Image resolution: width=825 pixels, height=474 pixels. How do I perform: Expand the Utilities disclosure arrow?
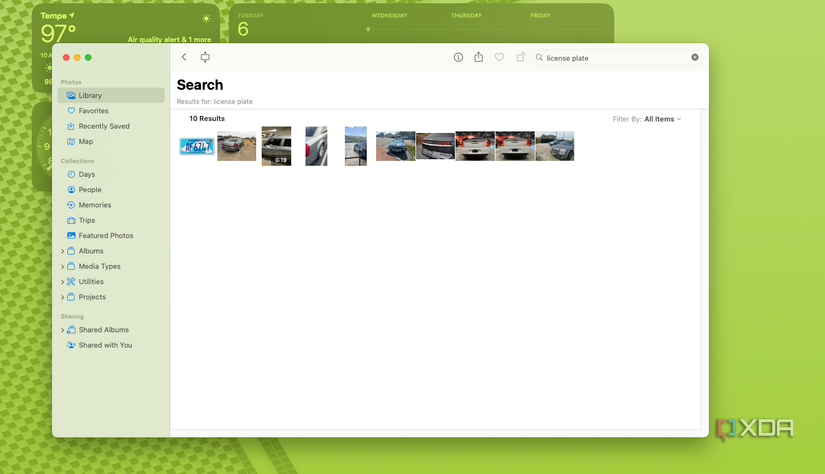click(x=63, y=282)
